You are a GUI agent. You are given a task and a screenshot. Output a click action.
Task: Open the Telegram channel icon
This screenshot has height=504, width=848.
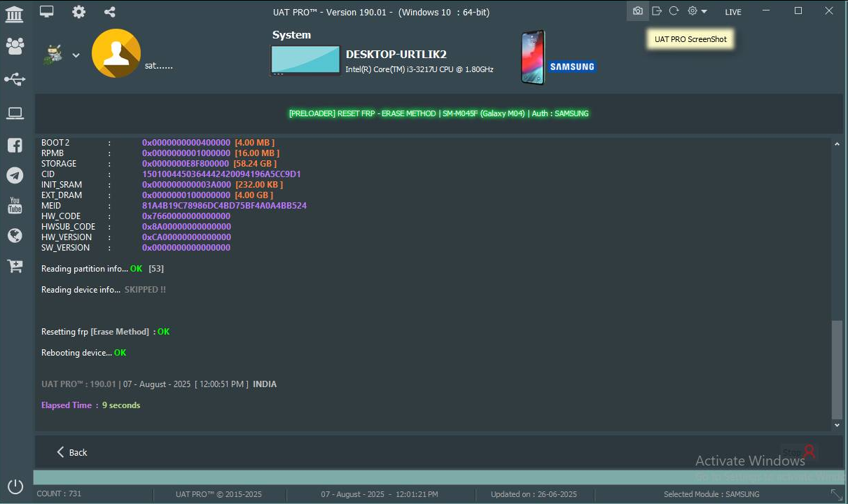point(15,176)
